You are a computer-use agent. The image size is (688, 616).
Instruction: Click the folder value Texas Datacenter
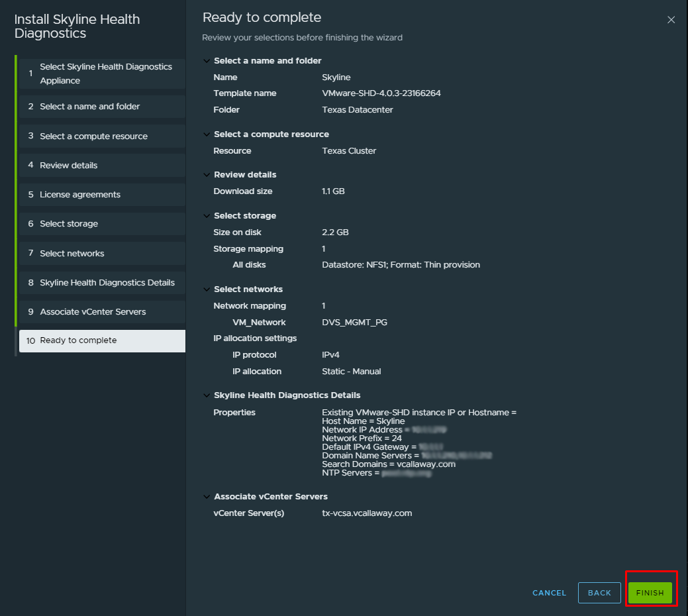tap(357, 110)
